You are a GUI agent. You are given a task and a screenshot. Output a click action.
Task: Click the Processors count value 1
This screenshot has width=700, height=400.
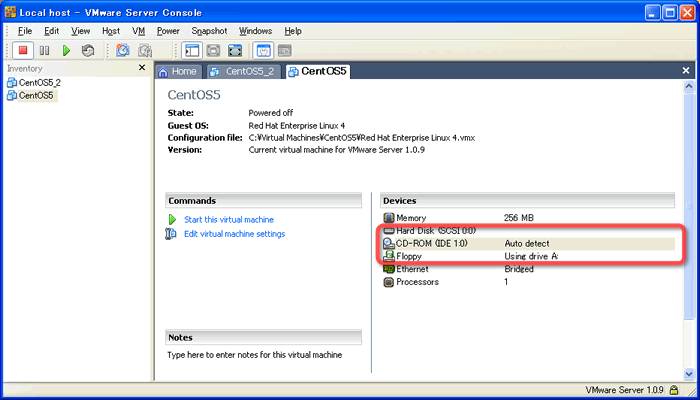point(506,282)
